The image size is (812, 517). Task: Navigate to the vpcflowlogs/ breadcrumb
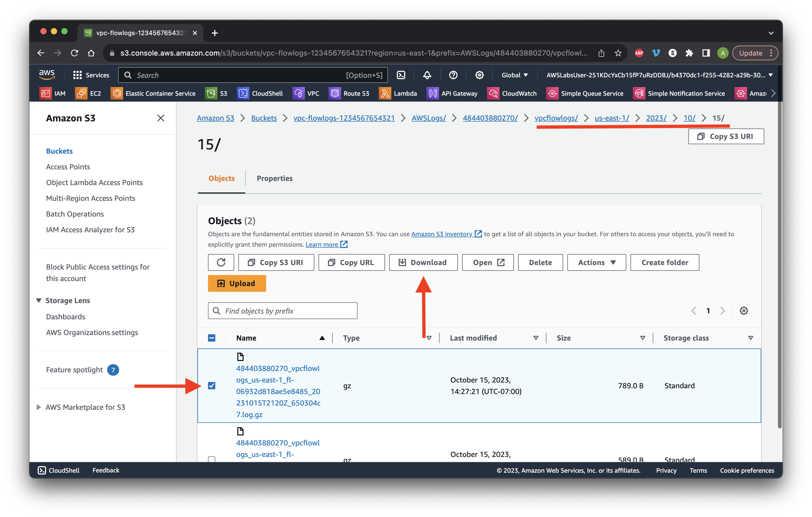tap(556, 118)
